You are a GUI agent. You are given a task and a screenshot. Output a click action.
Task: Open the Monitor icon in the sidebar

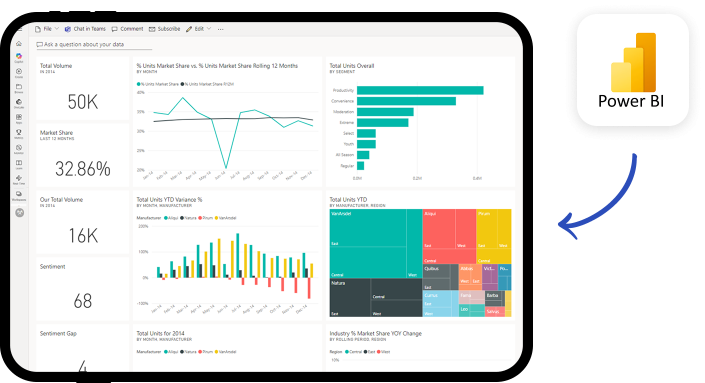pyautogui.click(x=19, y=149)
